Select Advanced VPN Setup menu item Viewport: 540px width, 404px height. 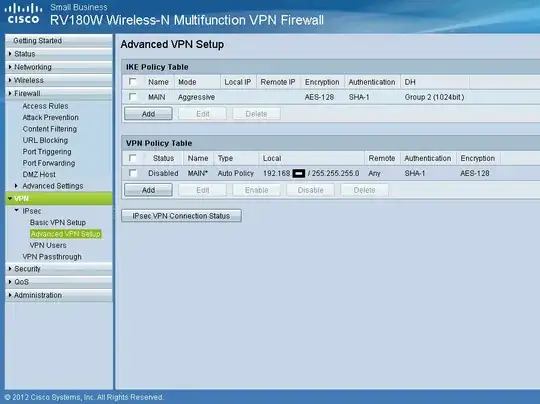tap(65, 234)
